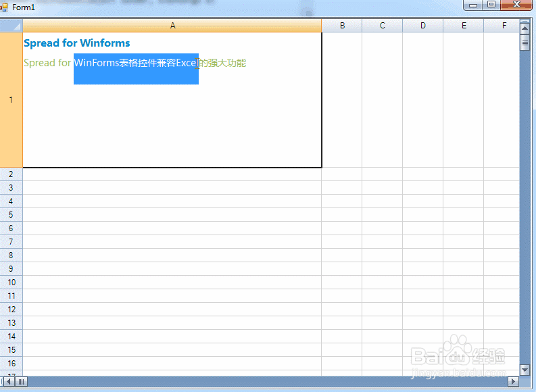Click the vertical scrollbar up arrow

coord(525,28)
